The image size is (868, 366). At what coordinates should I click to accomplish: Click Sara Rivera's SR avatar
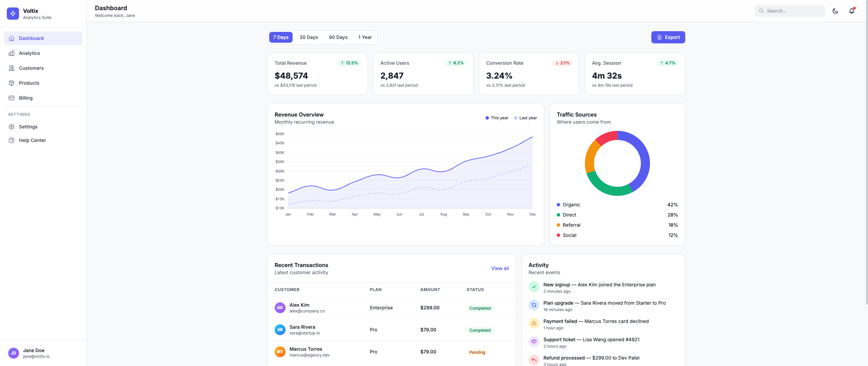point(280,330)
